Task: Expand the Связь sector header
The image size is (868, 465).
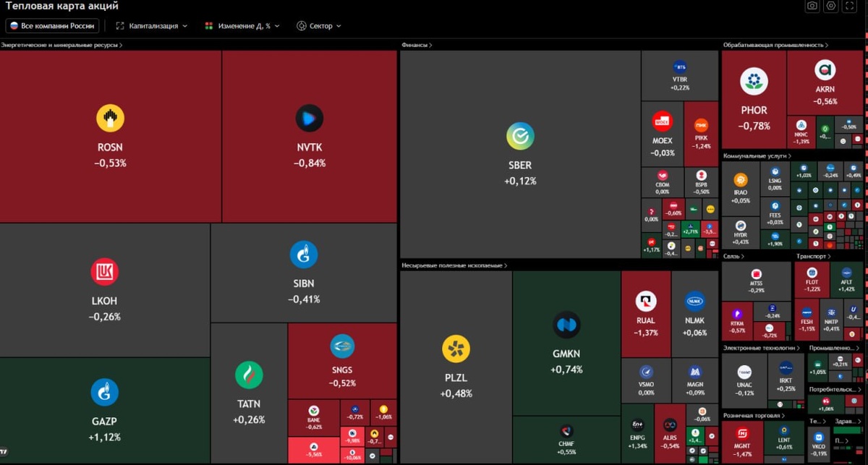Action: coord(733,256)
